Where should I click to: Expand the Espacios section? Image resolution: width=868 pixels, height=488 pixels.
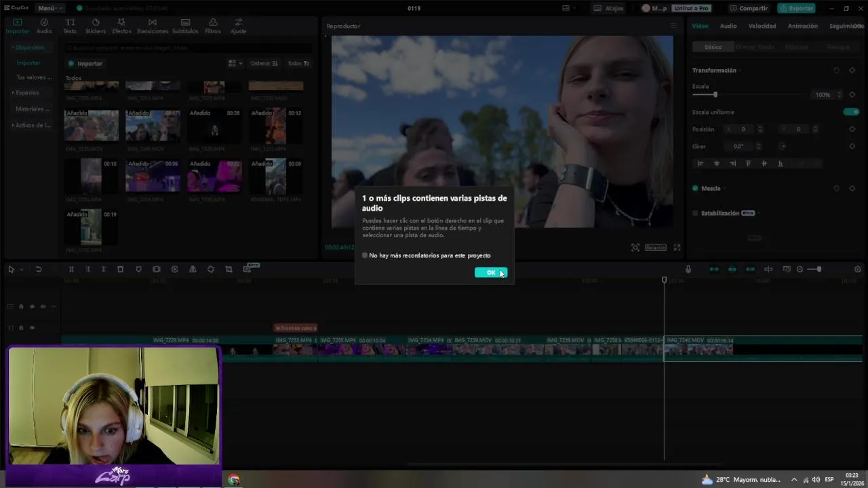click(26, 92)
